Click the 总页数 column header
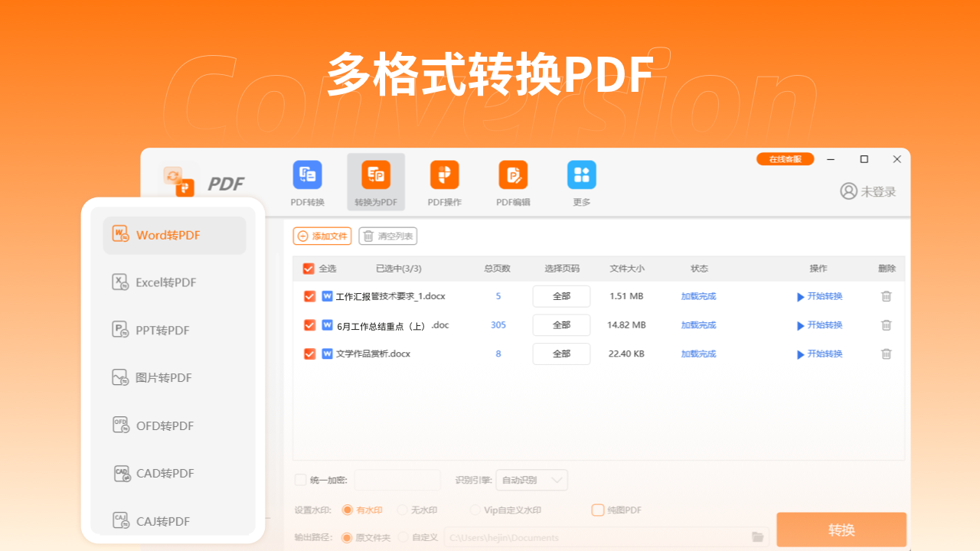This screenshot has width=980, height=551. (x=497, y=269)
